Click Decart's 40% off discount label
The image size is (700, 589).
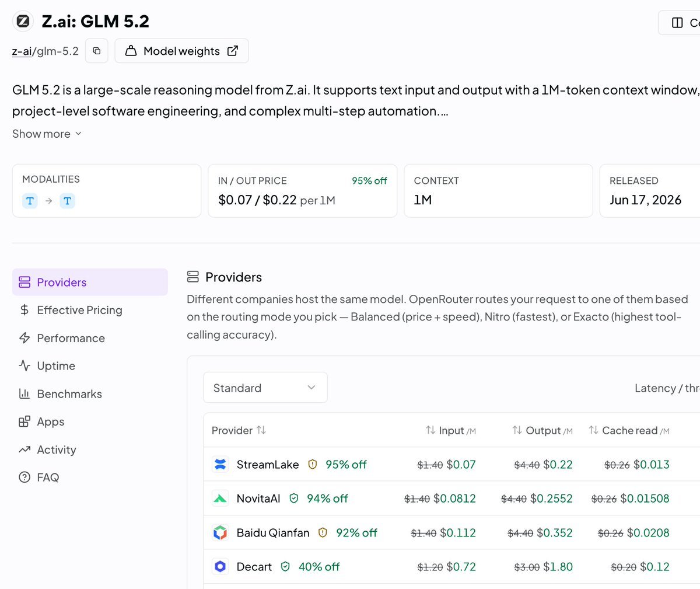319,567
